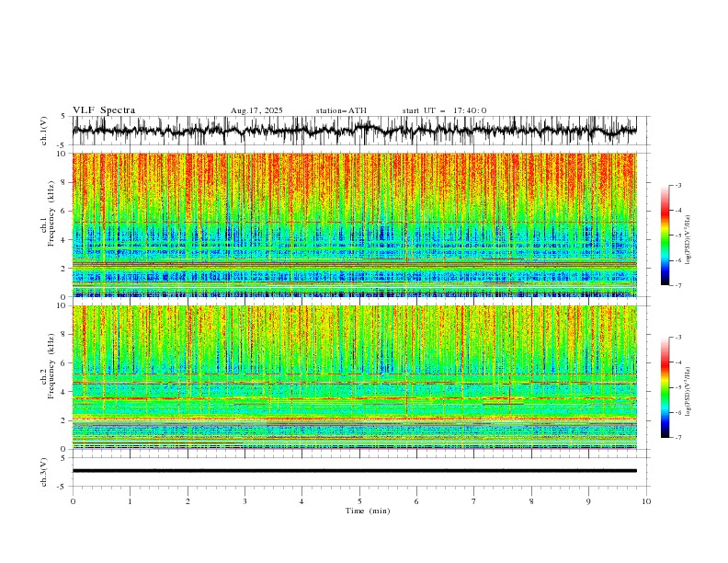
Task: Click the '-3' value on the upper color bar
Action: [677, 185]
